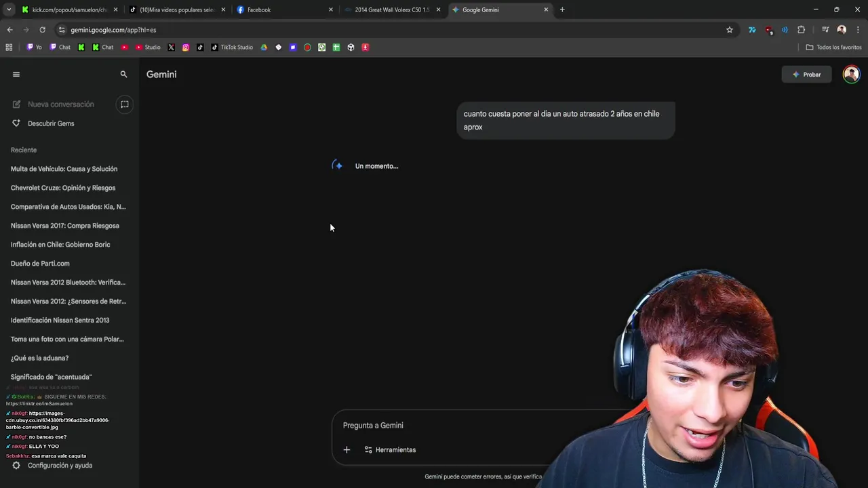868x488 pixels.
Task: Go back in browser history
Action: (9, 30)
